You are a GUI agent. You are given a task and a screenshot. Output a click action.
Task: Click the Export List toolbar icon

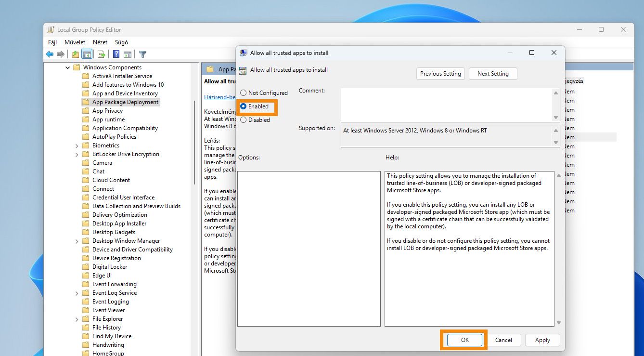click(102, 54)
